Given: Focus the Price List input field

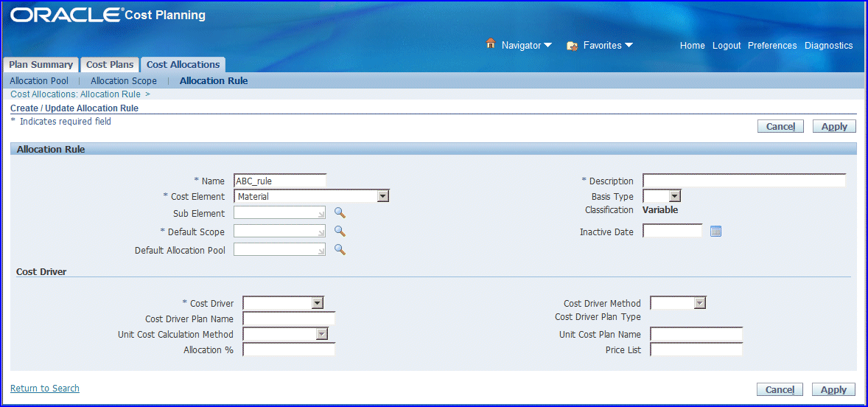Looking at the screenshot, I should pyautogui.click(x=696, y=349).
